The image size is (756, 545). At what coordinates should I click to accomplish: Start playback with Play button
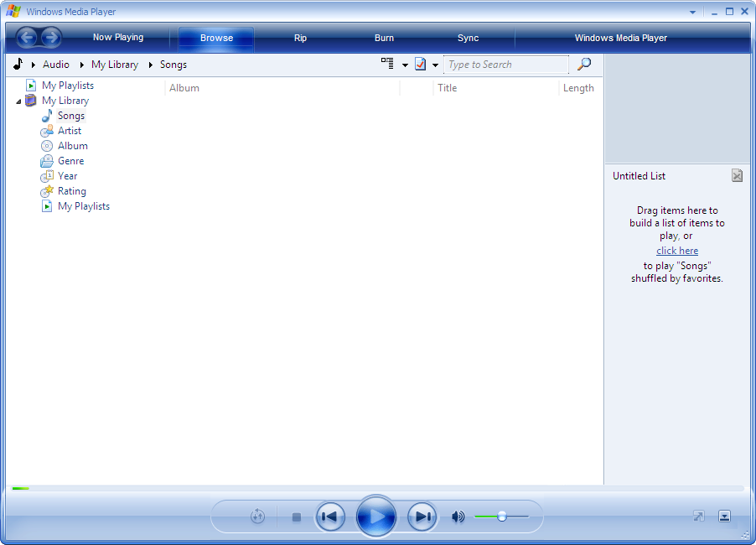(x=376, y=516)
